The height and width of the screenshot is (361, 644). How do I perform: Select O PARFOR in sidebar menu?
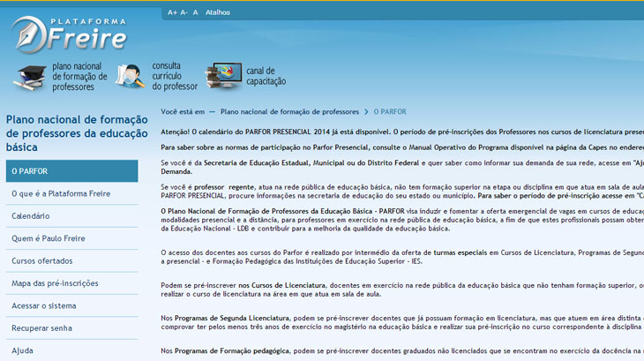coord(71,171)
